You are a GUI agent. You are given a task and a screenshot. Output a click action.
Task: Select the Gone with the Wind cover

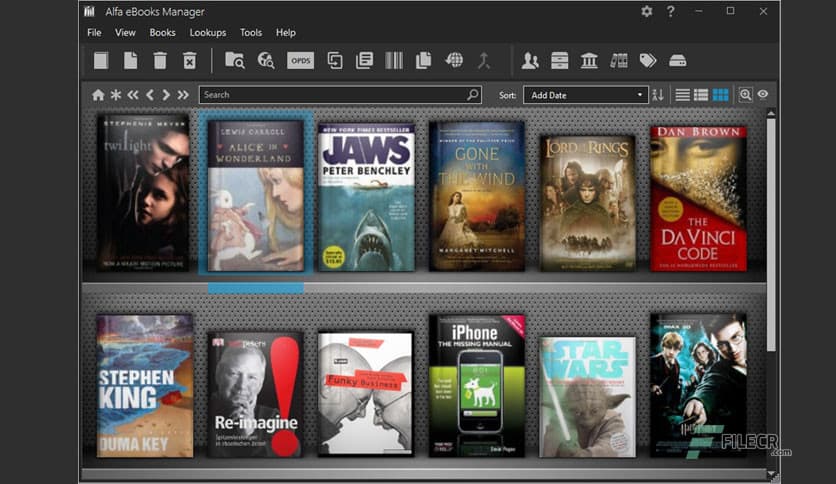477,196
